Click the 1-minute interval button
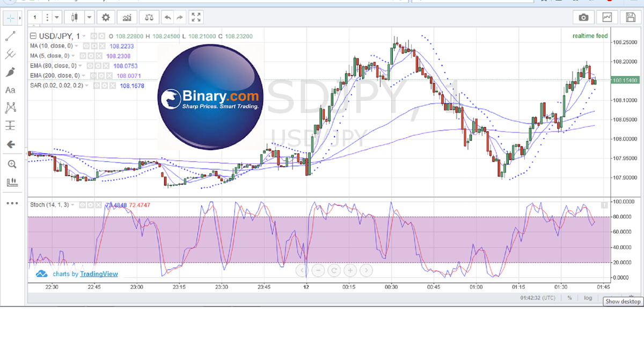The image size is (644, 338). coord(35,18)
